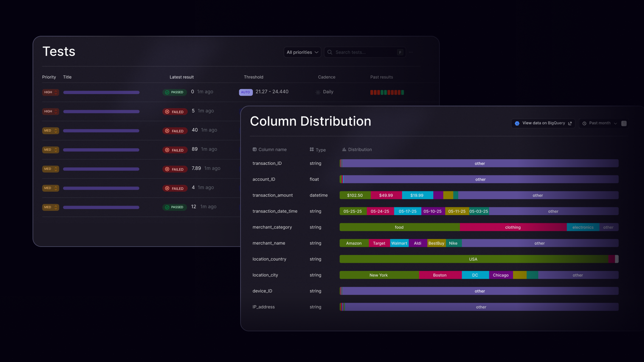Screen dimensions: 644x362
Task: Click the food segment in merchant_category
Action: point(399,227)
